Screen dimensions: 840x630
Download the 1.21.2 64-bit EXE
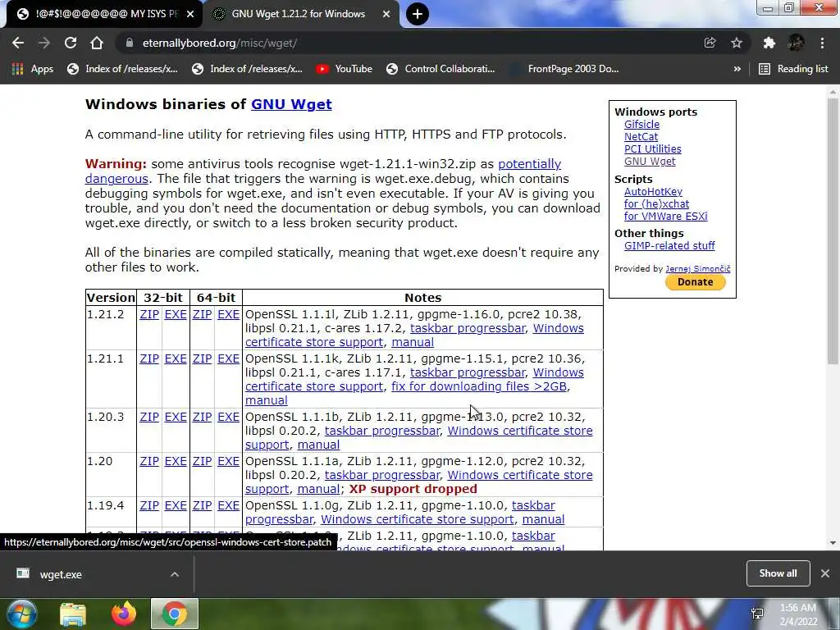(x=228, y=314)
